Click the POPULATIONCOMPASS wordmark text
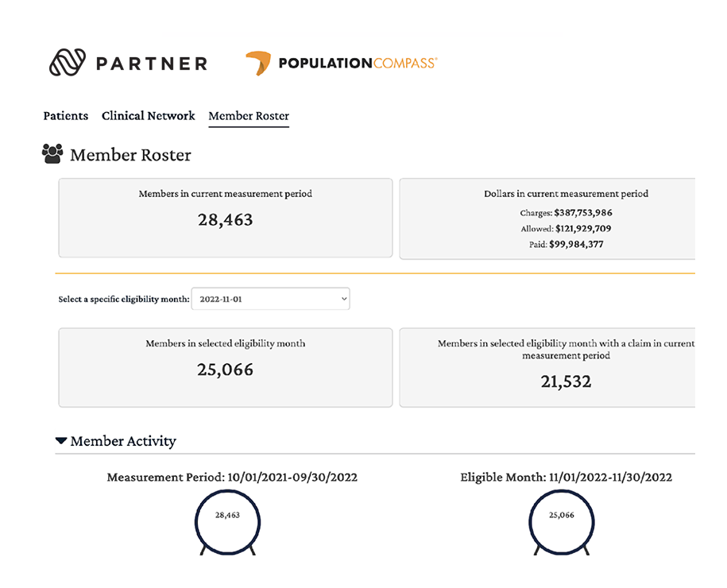The height and width of the screenshot is (588, 727). [x=357, y=64]
